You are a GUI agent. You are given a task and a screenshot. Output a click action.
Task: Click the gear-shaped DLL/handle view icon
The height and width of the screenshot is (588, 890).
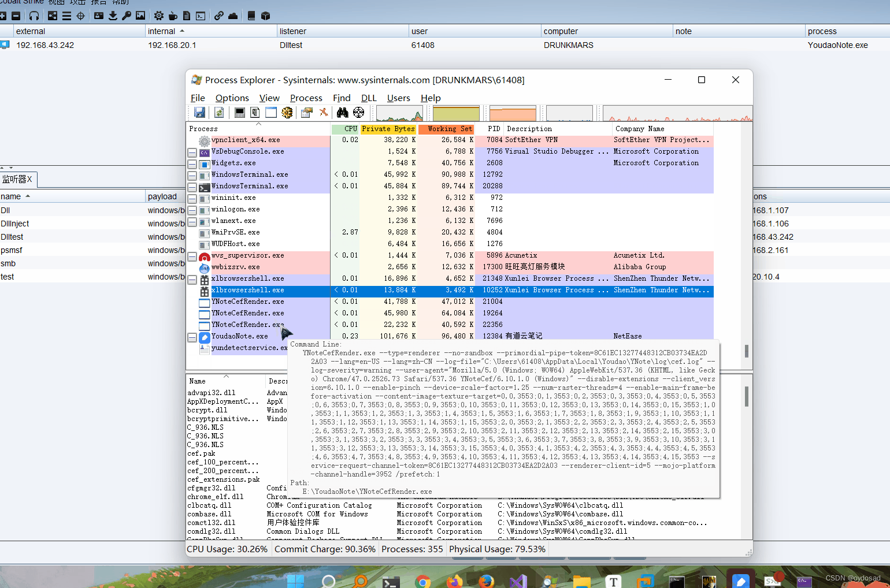point(287,113)
